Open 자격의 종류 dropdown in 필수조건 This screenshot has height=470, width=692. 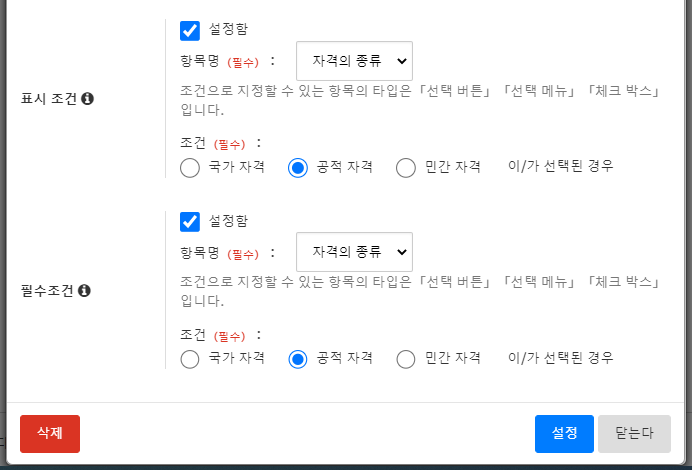coord(354,251)
